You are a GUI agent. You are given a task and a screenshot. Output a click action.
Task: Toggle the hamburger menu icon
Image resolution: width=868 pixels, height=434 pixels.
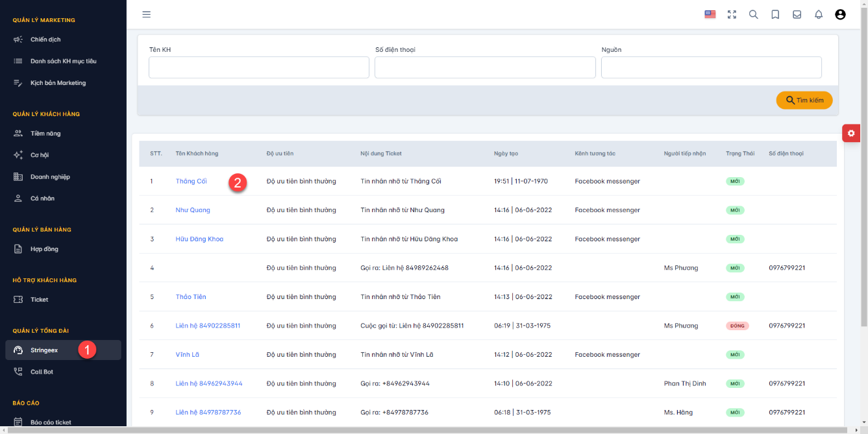pos(146,14)
